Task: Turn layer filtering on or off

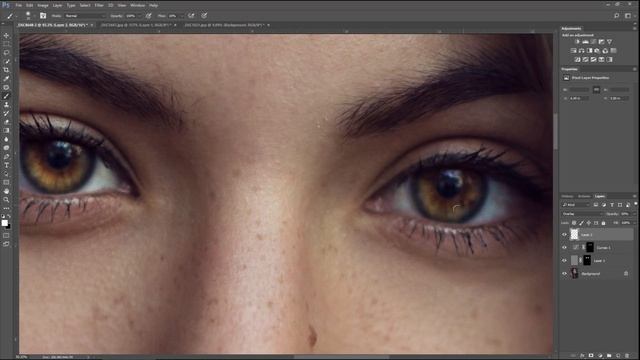Action: (x=636, y=204)
